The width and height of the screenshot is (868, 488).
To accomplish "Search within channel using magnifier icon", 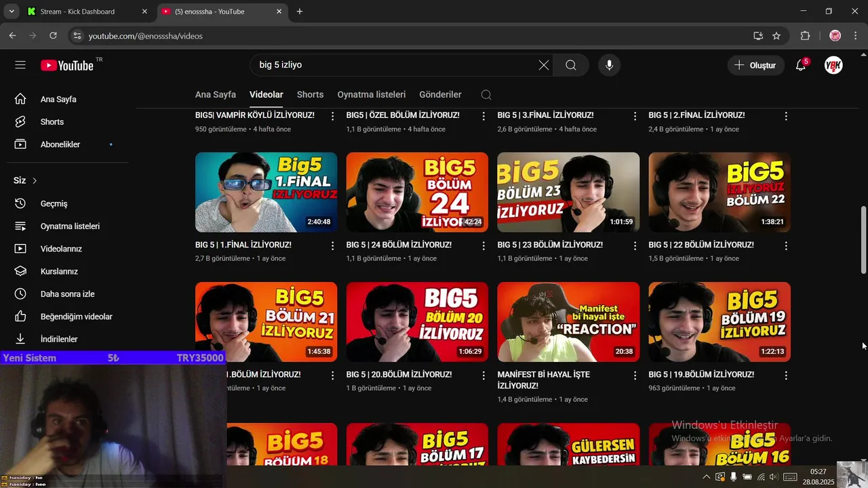I will coord(486,95).
